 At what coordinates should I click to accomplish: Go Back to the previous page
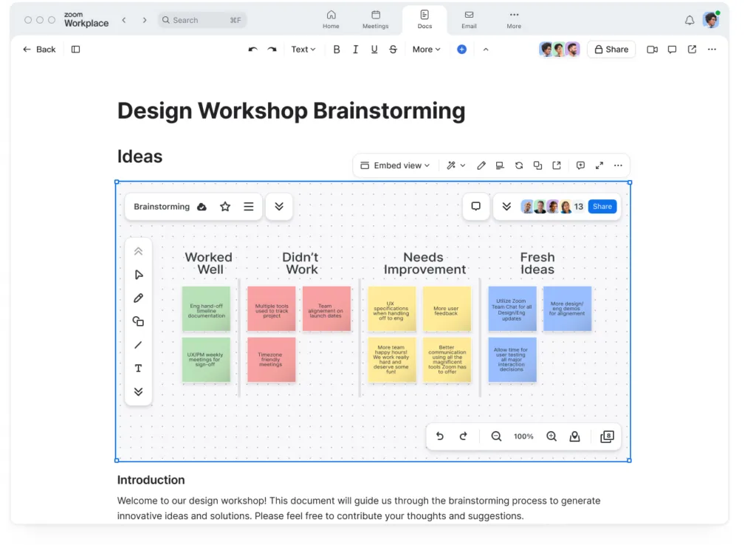point(39,49)
